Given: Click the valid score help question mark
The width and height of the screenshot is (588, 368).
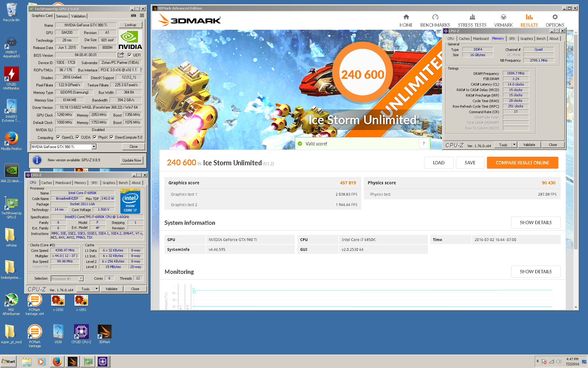Looking at the screenshot, I should [424, 144].
